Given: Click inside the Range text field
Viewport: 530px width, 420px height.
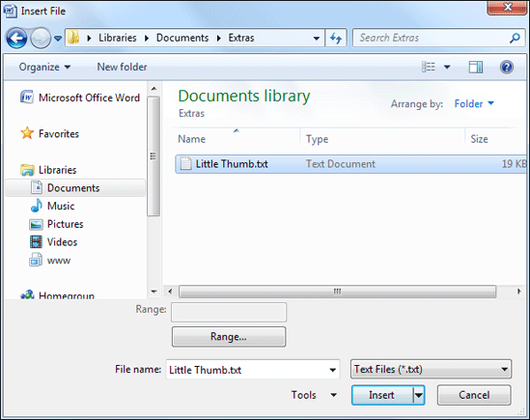Looking at the screenshot, I should [x=229, y=312].
